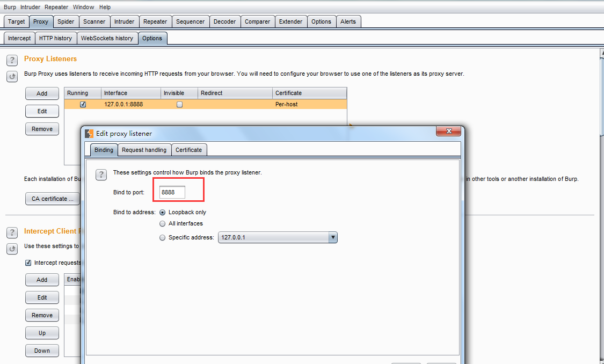
Task: Click Up button for intercept rules
Action: tap(42, 333)
